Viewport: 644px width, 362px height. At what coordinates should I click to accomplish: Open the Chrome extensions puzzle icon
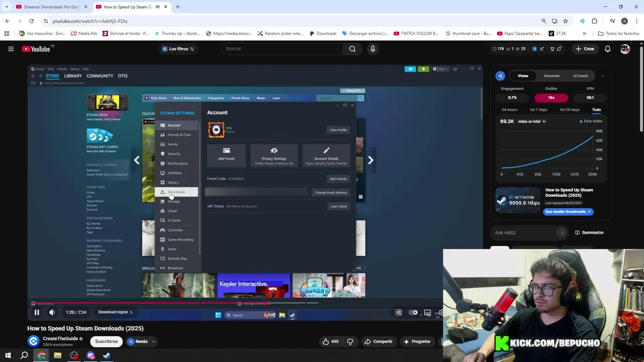pos(594,21)
